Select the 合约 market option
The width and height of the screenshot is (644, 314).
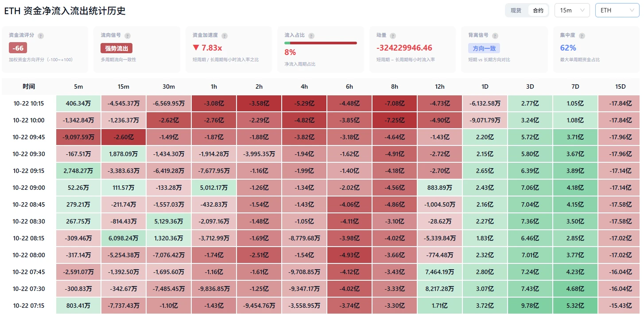point(538,10)
